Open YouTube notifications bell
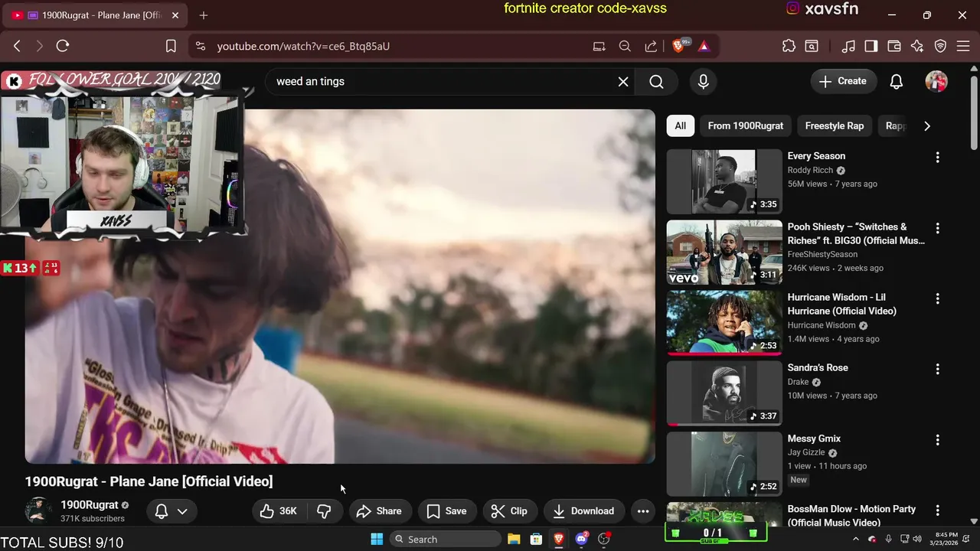 point(897,81)
